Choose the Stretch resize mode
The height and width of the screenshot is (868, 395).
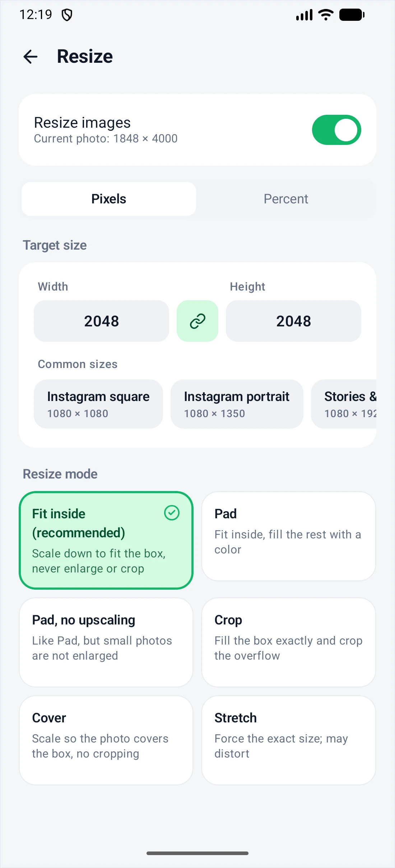click(289, 740)
